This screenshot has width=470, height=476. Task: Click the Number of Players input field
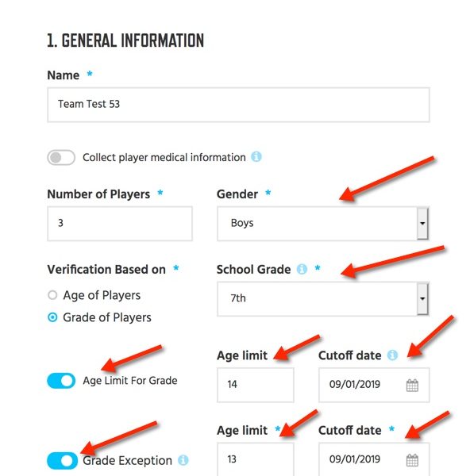120,224
